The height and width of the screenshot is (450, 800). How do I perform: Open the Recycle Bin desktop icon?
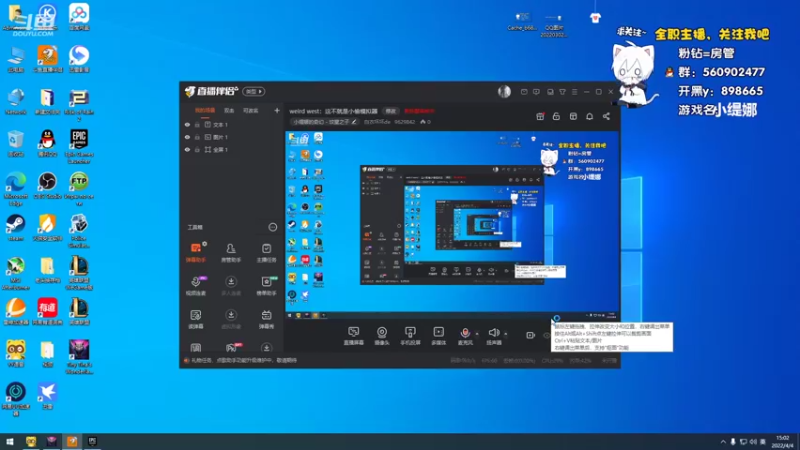16,143
